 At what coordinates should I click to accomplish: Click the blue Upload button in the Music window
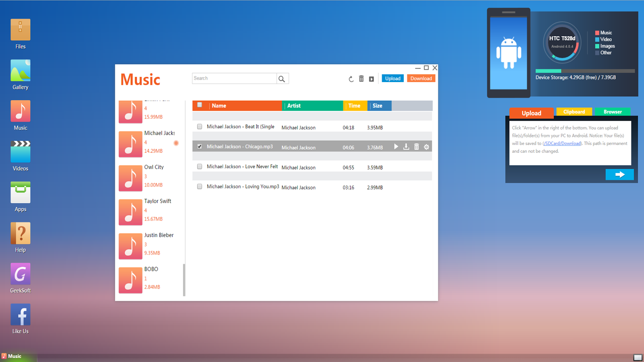(x=393, y=78)
